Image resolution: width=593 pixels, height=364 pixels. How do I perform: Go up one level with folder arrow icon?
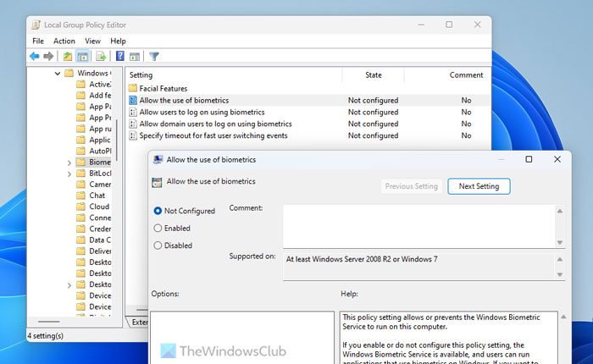(67, 57)
